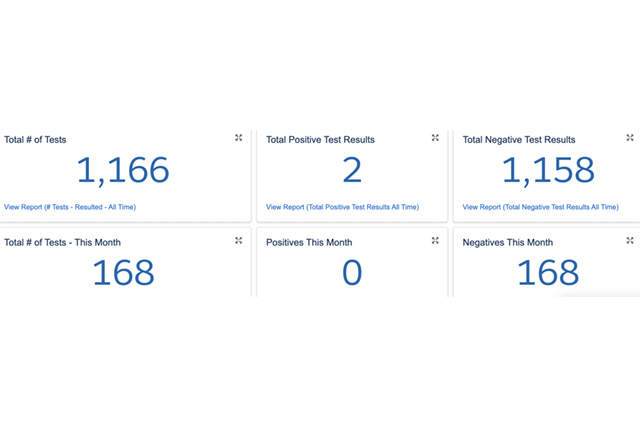The width and height of the screenshot is (640, 428).
Task: Click the 168 tests this month metric
Action: tap(123, 272)
